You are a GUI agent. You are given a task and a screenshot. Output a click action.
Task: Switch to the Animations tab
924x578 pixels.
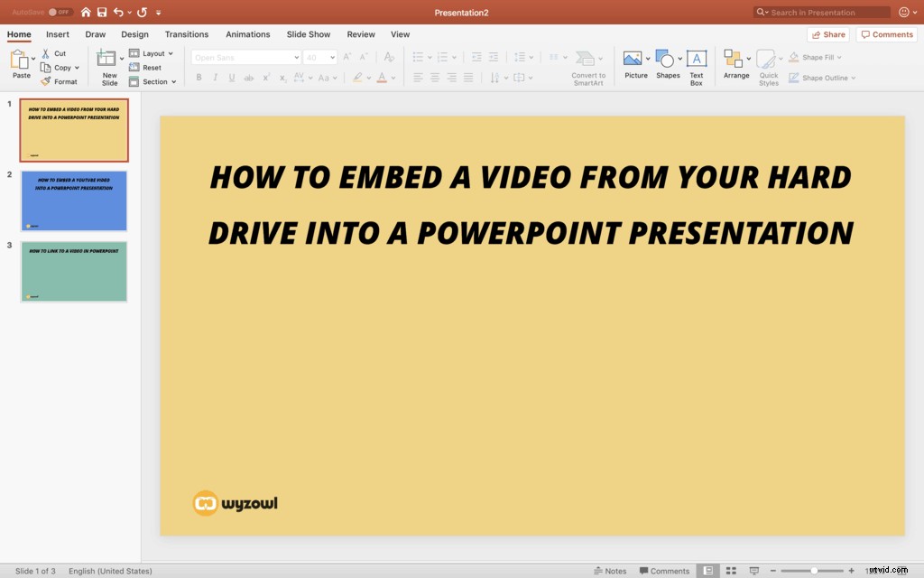pos(248,34)
